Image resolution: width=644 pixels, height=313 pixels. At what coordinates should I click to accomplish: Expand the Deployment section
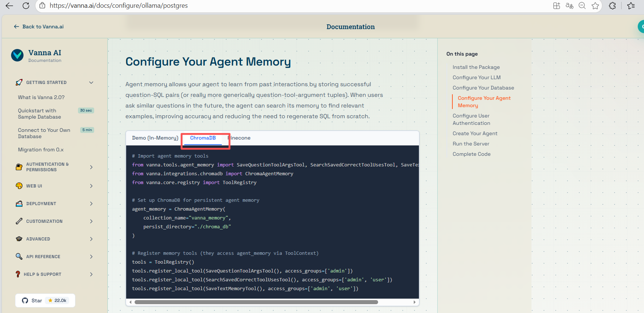pos(91,204)
